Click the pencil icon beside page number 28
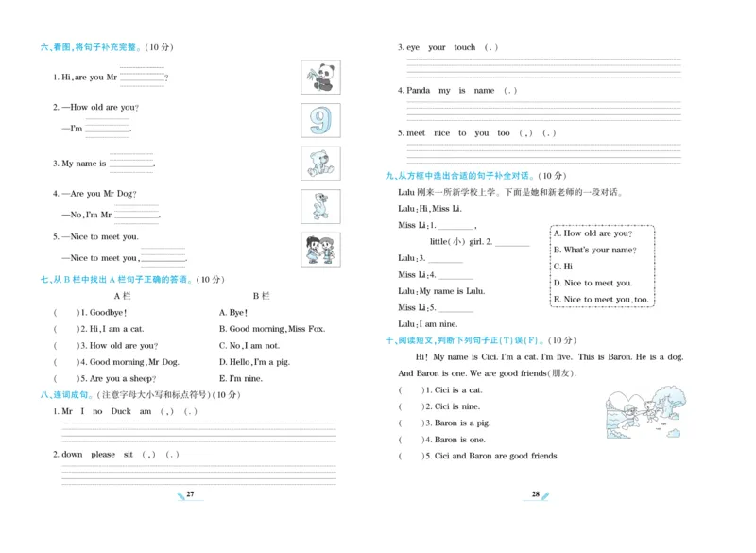This screenshot has width=756, height=553. click(545, 495)
